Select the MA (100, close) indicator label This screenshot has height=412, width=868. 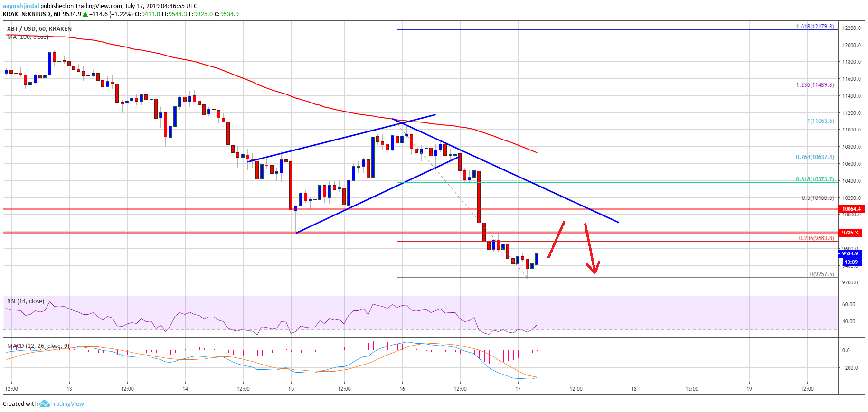pyautogui.click(x=28, y=37)
